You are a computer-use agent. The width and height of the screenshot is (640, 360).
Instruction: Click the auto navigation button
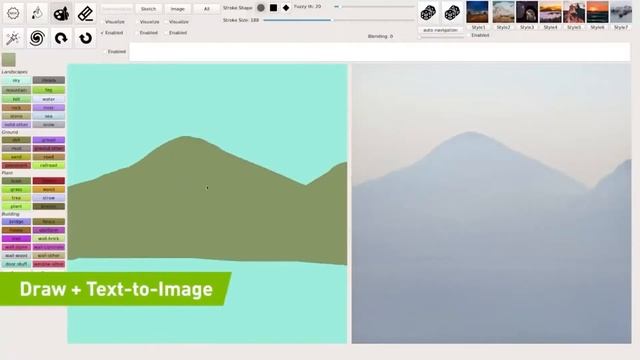[x=440, y=30]
